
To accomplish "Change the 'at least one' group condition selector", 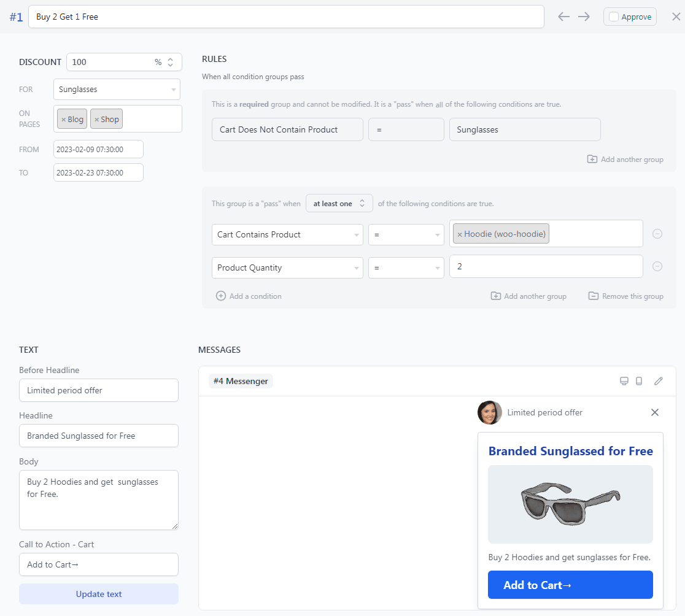I will pos(339,202).
